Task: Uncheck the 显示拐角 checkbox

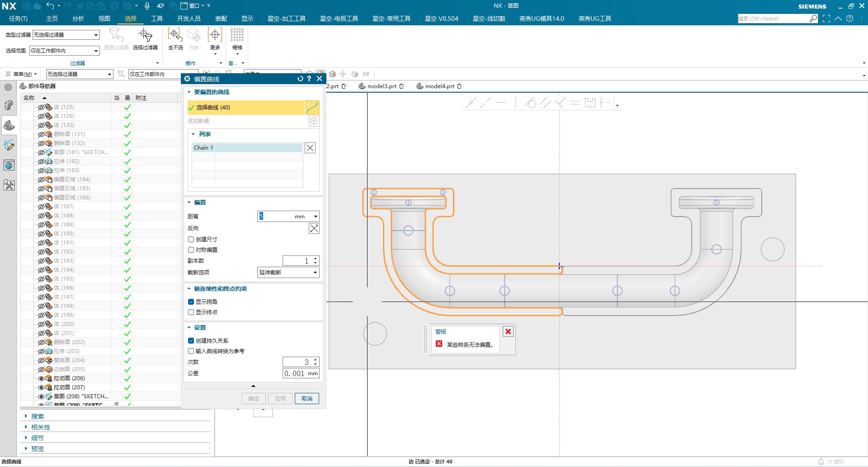Action: click(x=191, y=302)
